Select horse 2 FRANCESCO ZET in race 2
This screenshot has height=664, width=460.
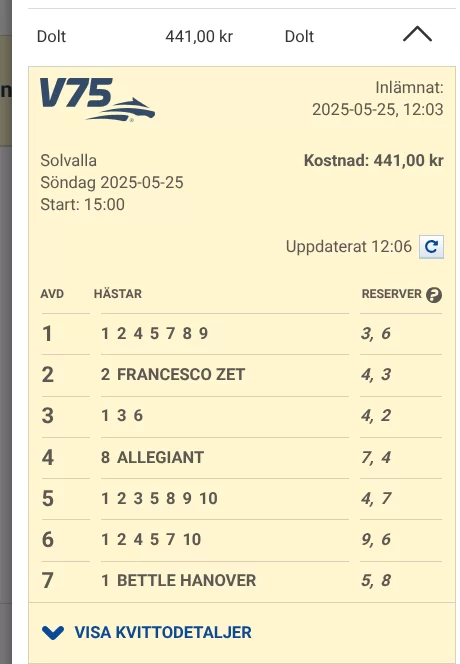173,374
